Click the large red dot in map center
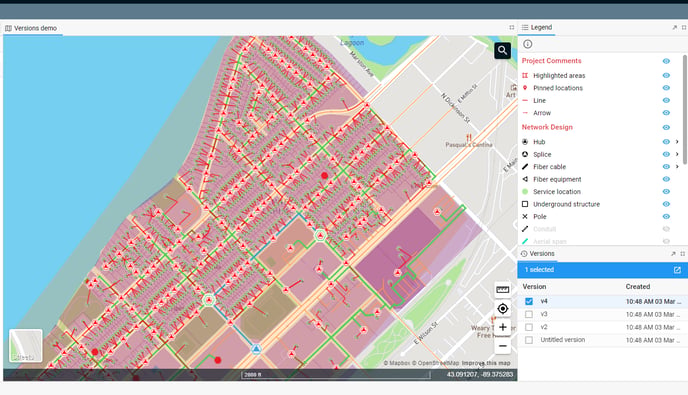688x395 pixels. coord(324,175)
